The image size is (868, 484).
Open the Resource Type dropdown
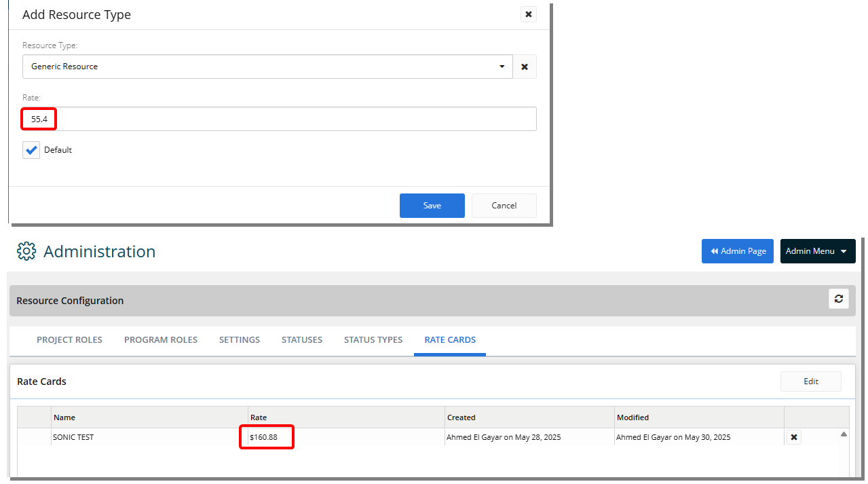point(502,67)
